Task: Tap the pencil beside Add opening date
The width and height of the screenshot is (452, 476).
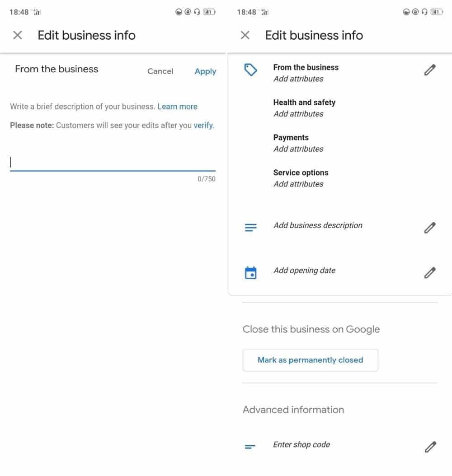Action: click(x=430, y=273)
